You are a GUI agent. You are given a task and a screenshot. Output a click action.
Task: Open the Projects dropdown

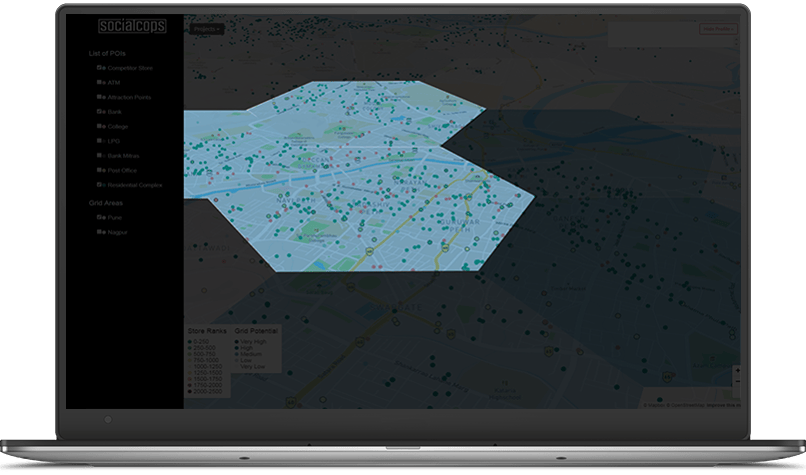[206, 29]
